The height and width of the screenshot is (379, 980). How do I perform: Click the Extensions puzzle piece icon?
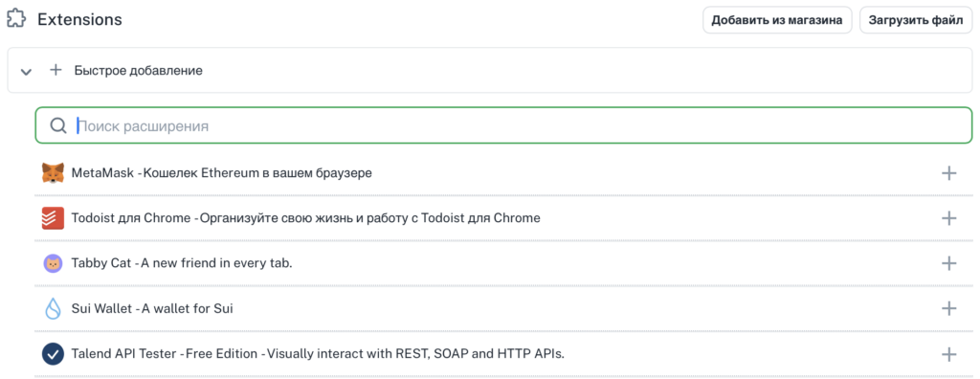pyautogui.click(x=16, y=19)
